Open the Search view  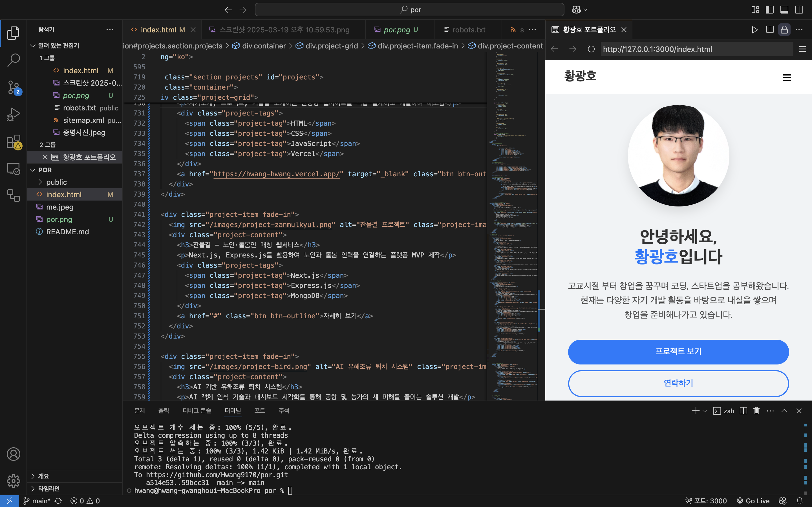[14, 60]
